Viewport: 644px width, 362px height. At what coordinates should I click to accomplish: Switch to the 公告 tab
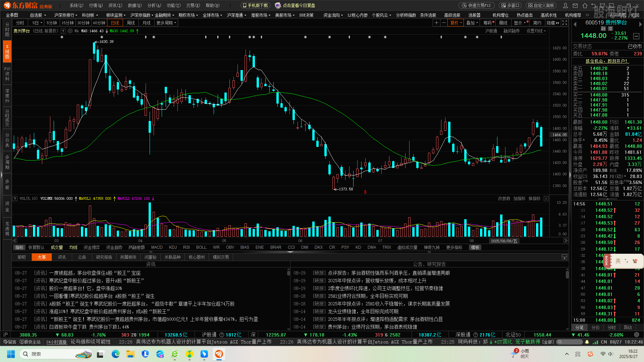pos(82,257)
